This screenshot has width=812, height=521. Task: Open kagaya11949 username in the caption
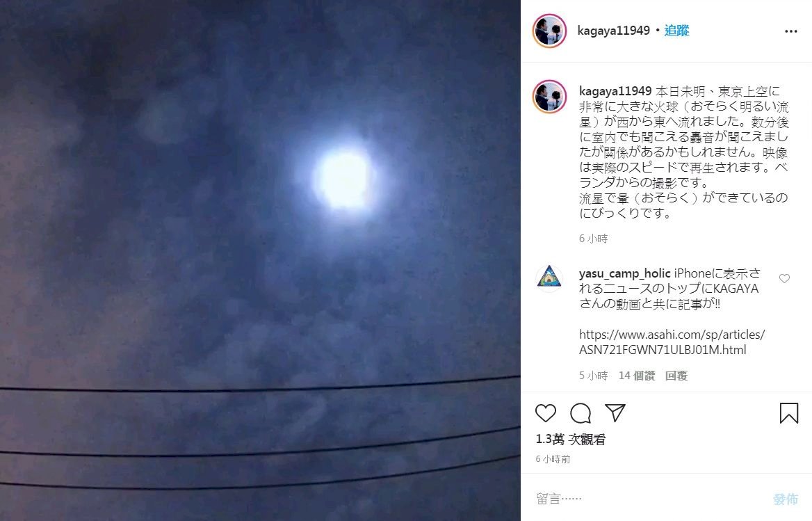tap(615, 91)
